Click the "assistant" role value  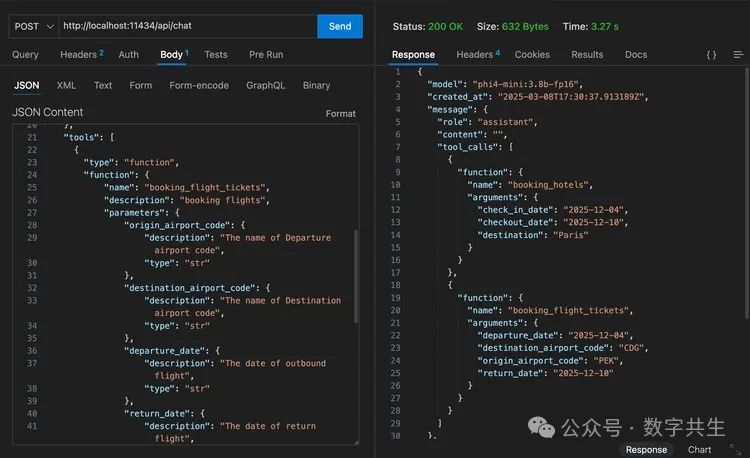tap(506, 122)
